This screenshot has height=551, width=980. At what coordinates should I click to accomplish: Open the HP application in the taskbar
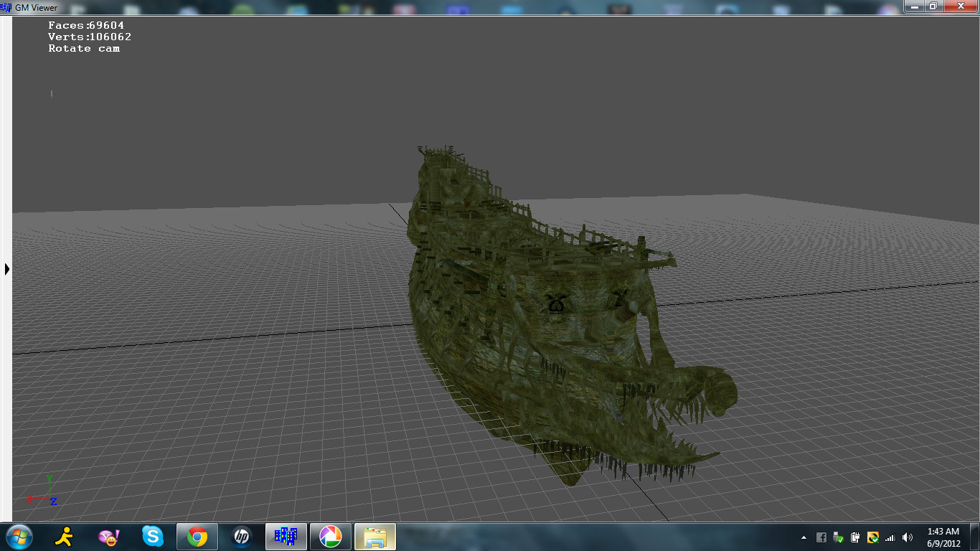point(241,536)
